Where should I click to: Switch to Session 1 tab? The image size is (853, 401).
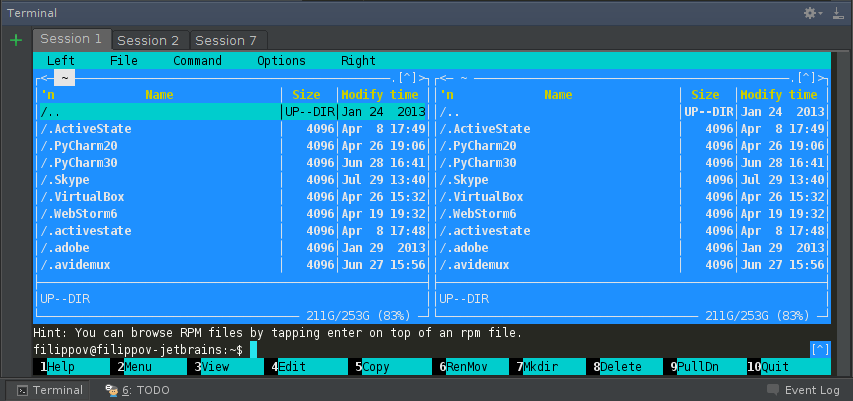click(72, 39)
